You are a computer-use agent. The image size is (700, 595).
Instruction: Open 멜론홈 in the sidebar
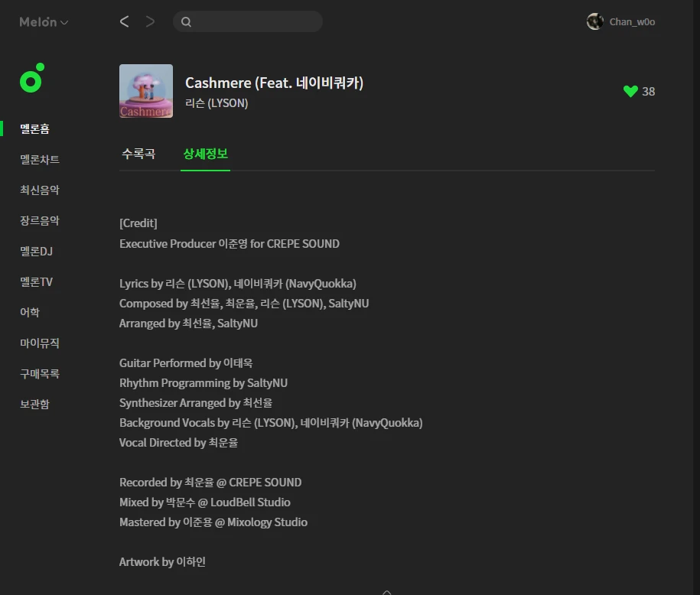35,129
